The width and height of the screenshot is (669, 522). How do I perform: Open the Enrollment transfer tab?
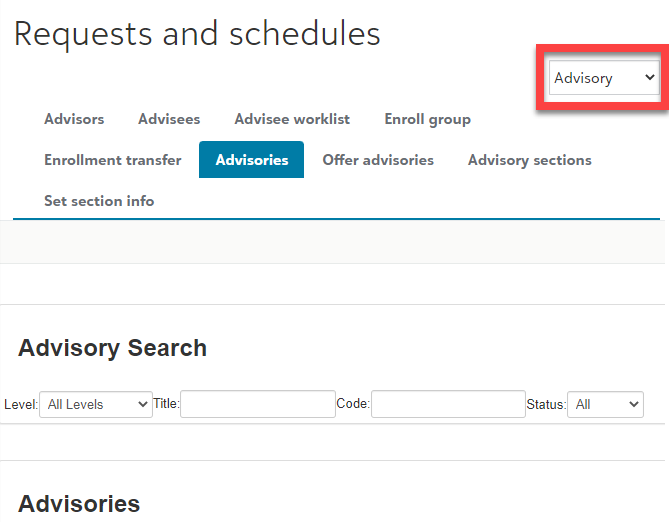113,160
